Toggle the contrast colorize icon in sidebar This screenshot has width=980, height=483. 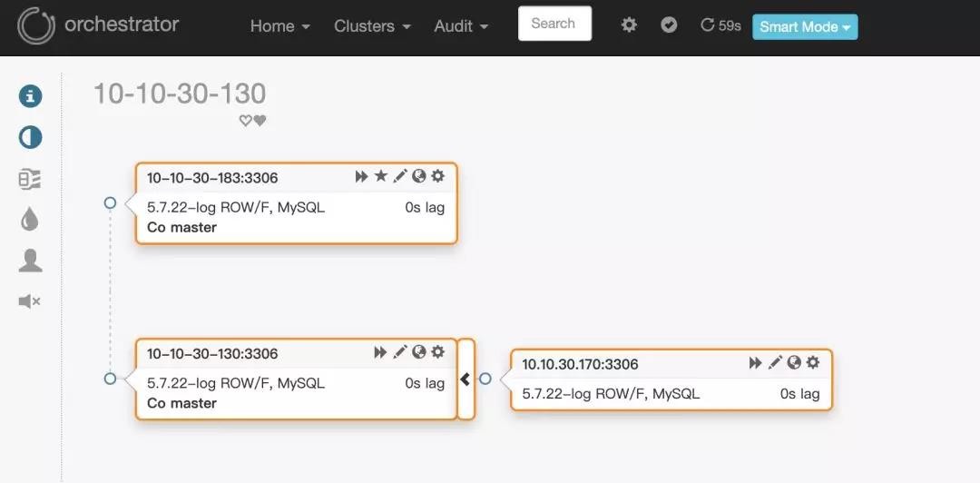31,138
